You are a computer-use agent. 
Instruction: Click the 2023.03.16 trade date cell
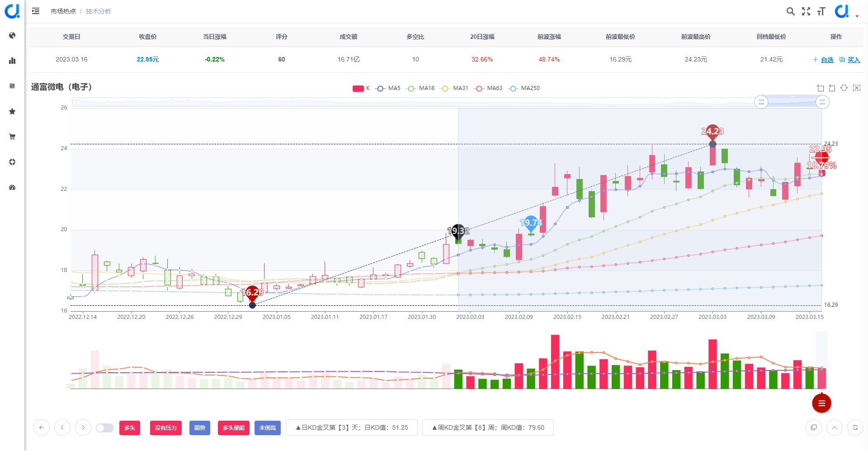click(71, 59)
